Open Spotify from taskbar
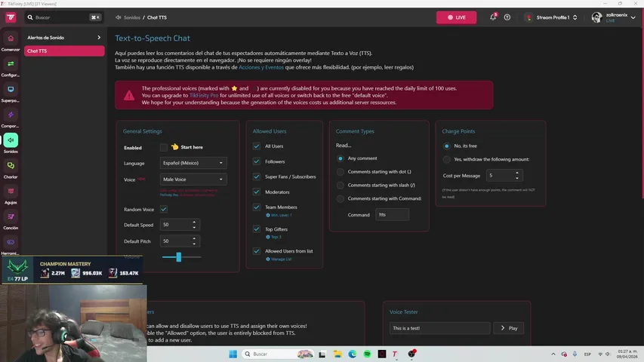Screen dimensions: 644x362 click(x=367, y=354)
